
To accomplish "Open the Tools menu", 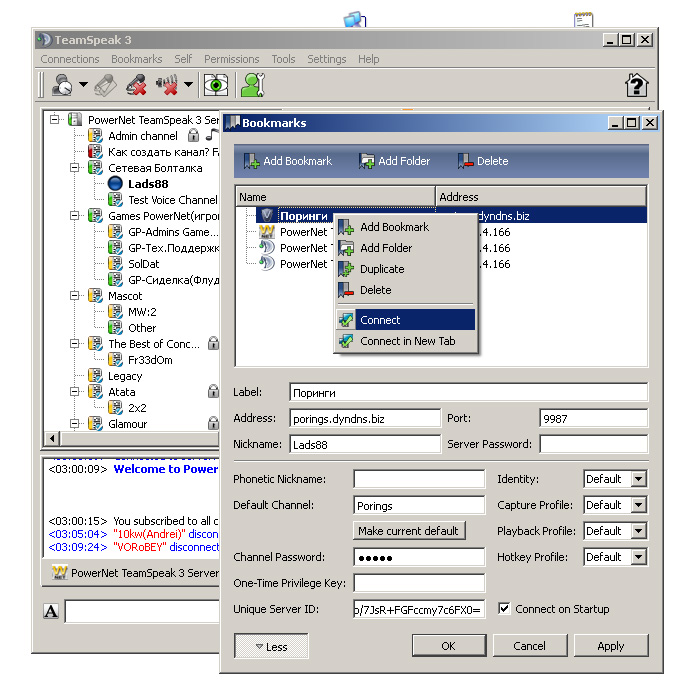I will [283, 59].
